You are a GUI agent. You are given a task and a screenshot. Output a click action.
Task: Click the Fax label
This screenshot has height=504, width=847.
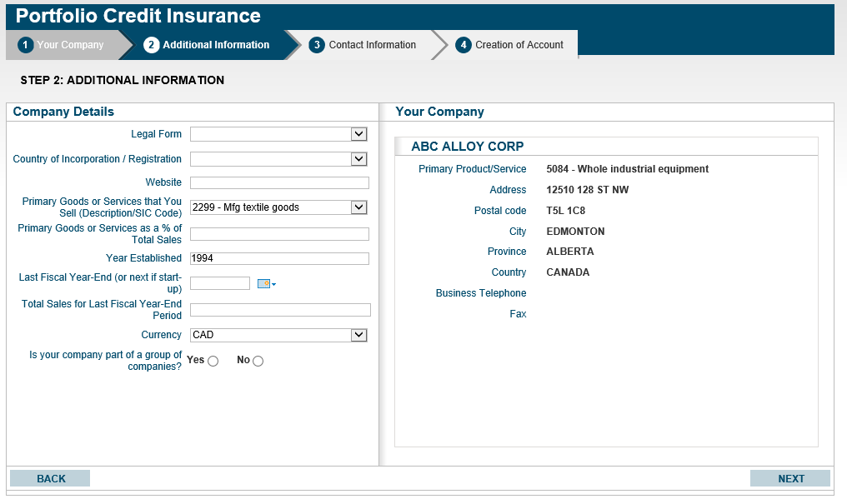pos(518,314)
